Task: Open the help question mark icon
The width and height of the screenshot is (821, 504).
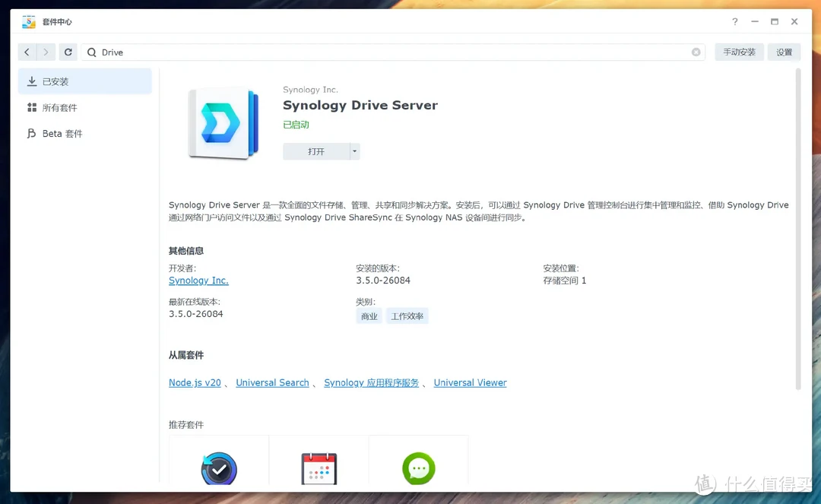Action: pyautogui.click(x=735, y=22)
